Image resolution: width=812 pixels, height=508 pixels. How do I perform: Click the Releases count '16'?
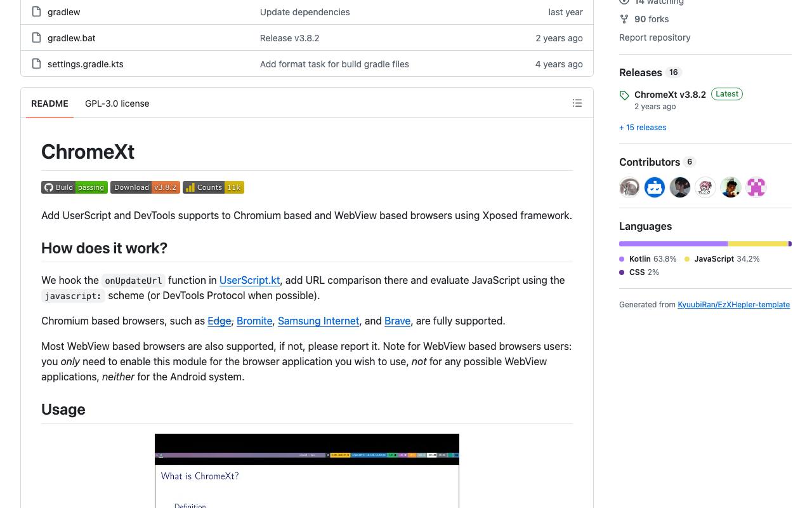pos(674,72)
